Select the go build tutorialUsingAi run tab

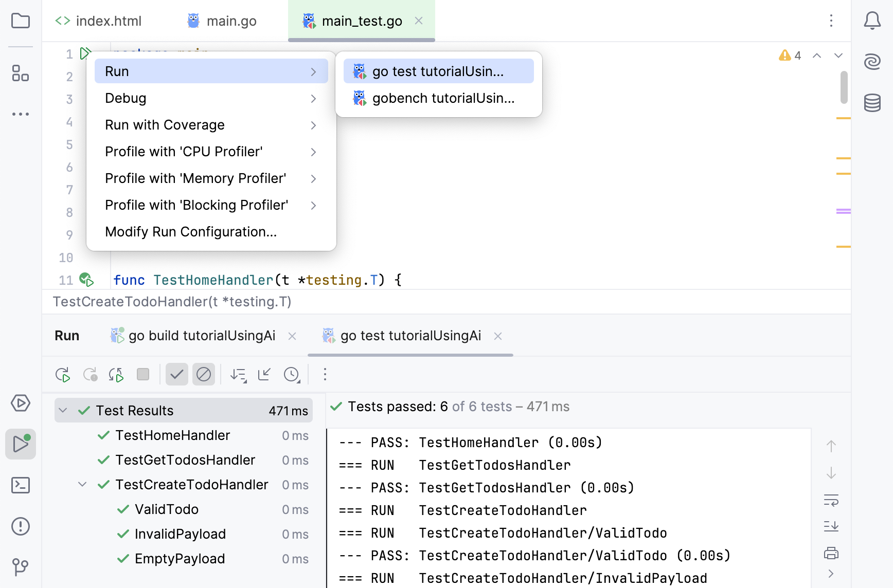click(x=202, y=336)
